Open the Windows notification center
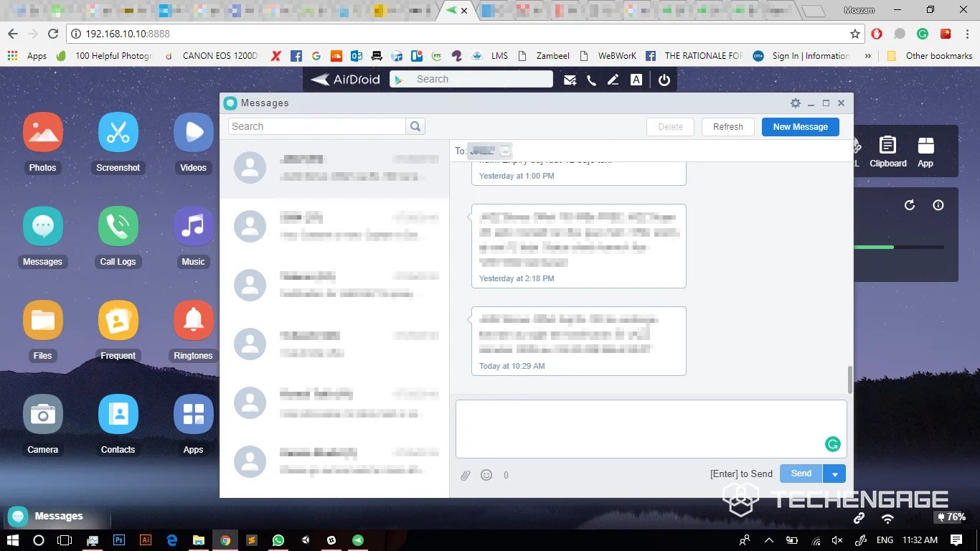The height and width of the screenshot is (551, 980). (x=956, y=540)
